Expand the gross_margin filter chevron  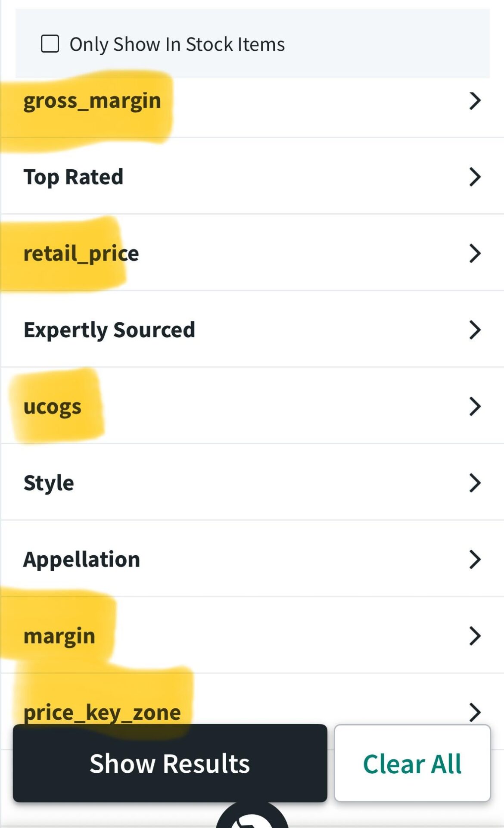[x=474, y=101]
